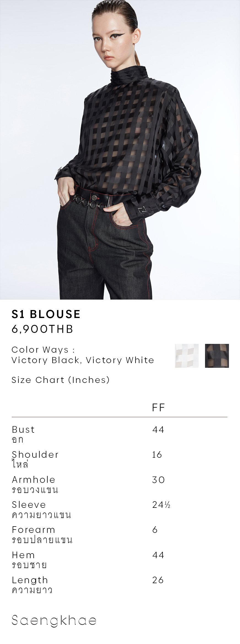Screen dimensions: 240x644
Task: Click the Saengkhae brand logo
Action: tap(54, 620)
